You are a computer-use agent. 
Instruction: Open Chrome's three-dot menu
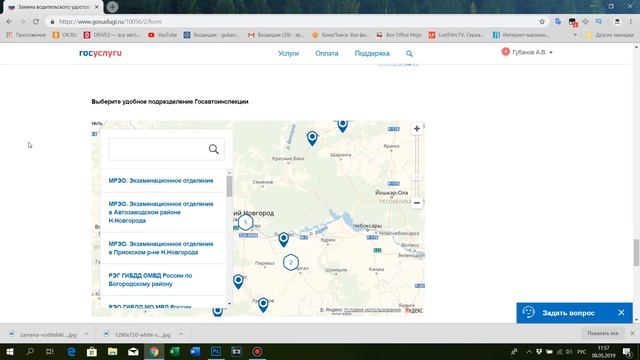click(x=631, y=22)
